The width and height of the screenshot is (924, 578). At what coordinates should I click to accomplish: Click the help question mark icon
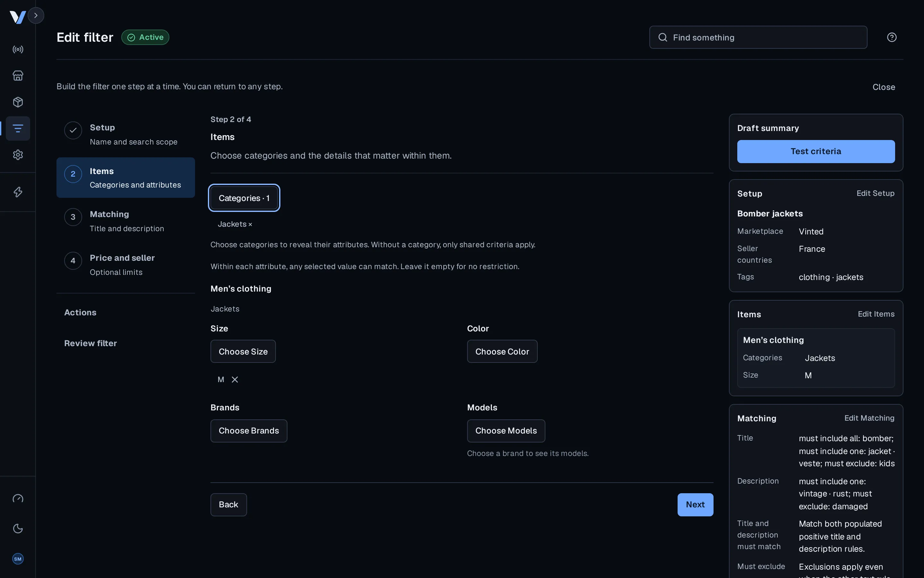pos(892,38)
